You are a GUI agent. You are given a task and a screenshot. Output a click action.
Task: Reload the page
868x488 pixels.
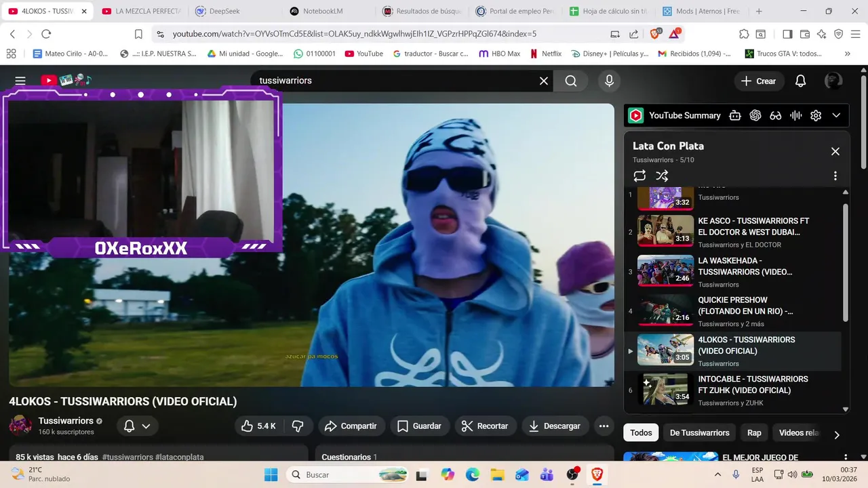pos(46,34)
